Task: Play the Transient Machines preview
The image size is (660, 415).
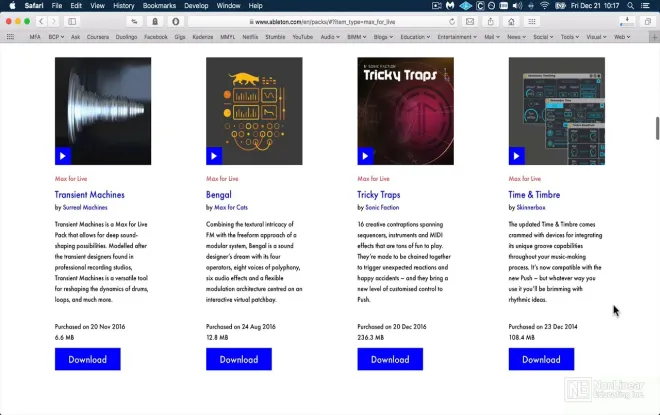Action: [x=63, y=156]
